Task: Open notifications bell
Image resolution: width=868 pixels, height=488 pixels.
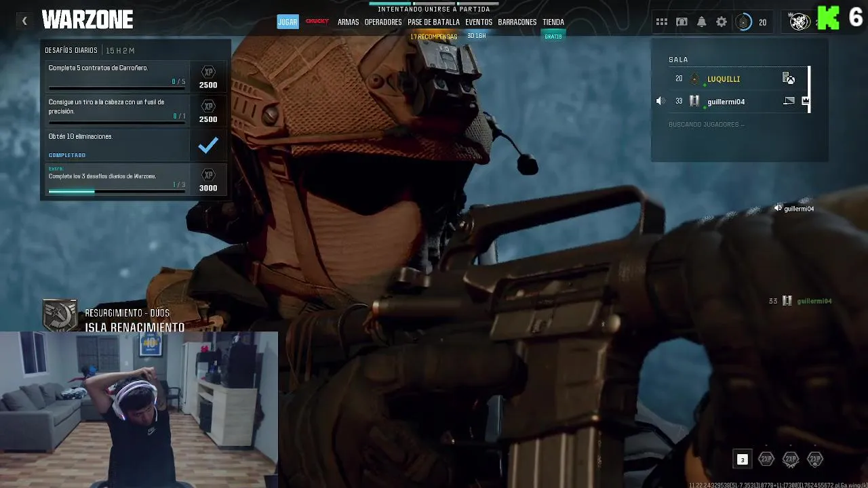Action: pyautogui.click(x=702, y=22)
